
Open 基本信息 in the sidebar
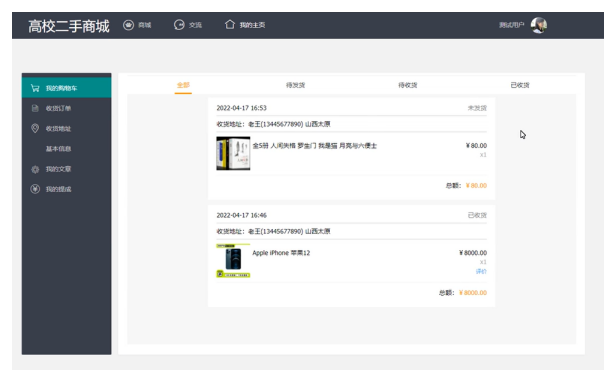point(58,149)
